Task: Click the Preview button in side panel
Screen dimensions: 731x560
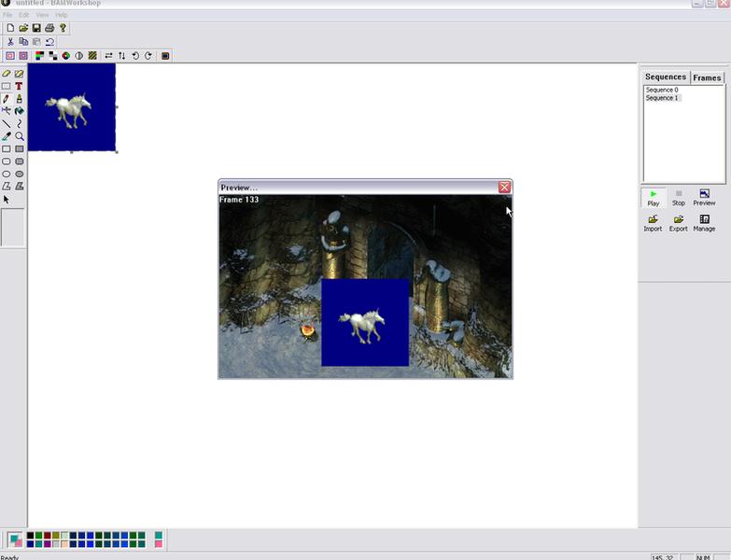Action: pyautogui.click(x=704, y=198)
